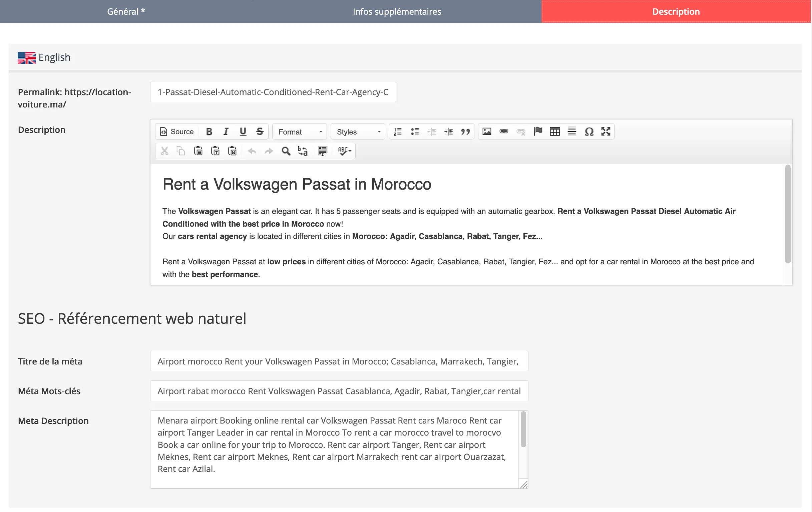
Task: Switch to the Général tab
Action: 126,11
